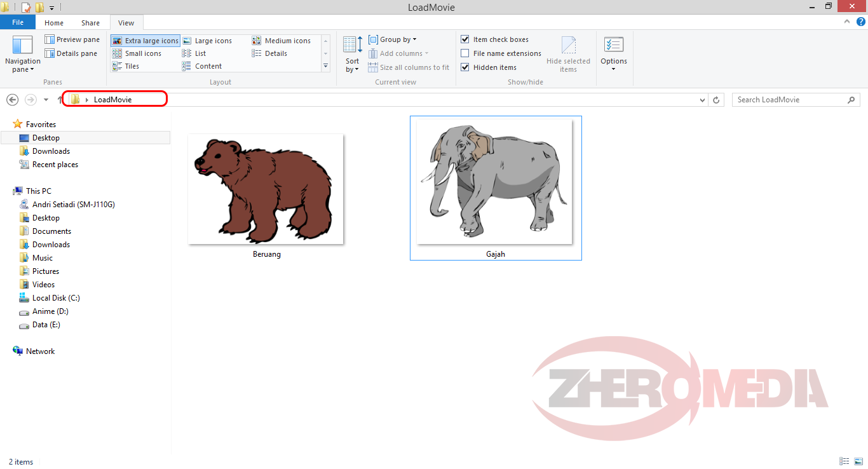
Task: Open the Group by dropdown
Action: coord(393,39)
